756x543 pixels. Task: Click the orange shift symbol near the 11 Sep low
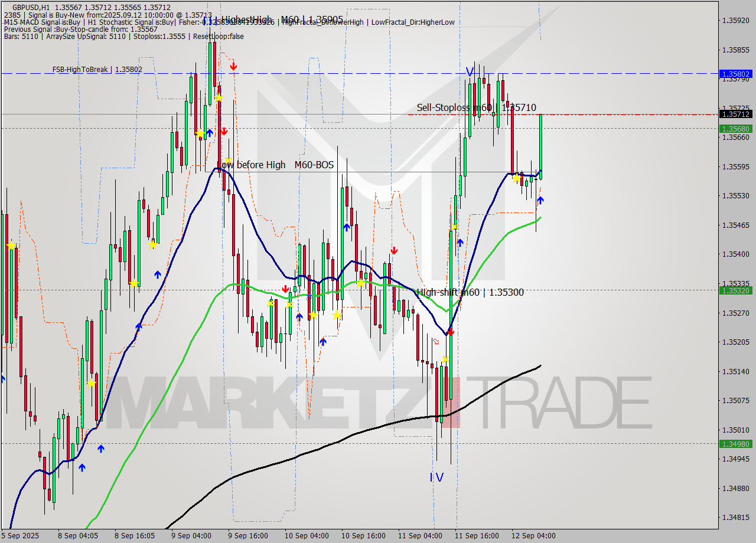click(435, 341)
